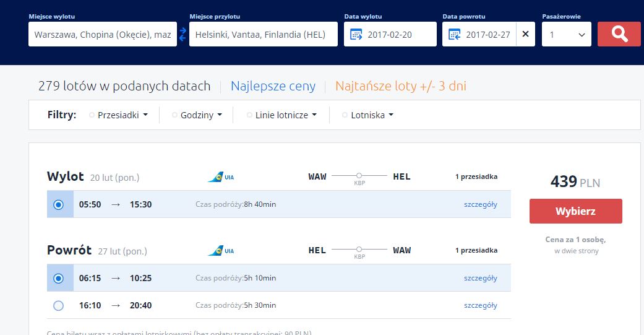The image size is (644, 335).
Task: Click UIA airline logo in Wylot row
Action: pos(221,177)
